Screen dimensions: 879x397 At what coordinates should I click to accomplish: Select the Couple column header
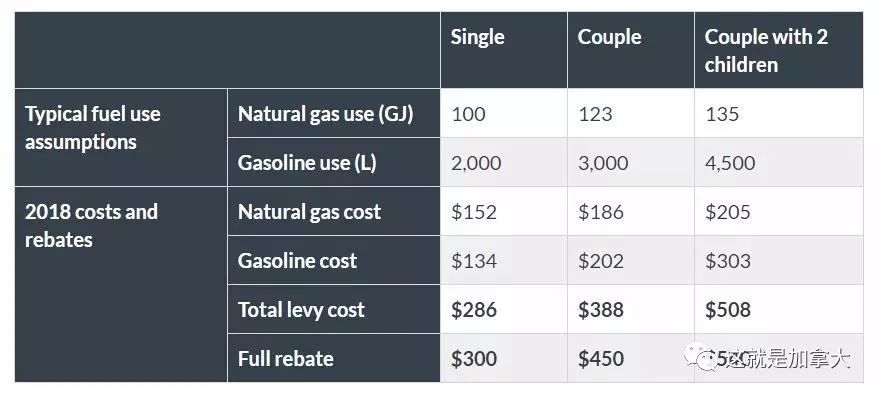click(x=609, y=37)
